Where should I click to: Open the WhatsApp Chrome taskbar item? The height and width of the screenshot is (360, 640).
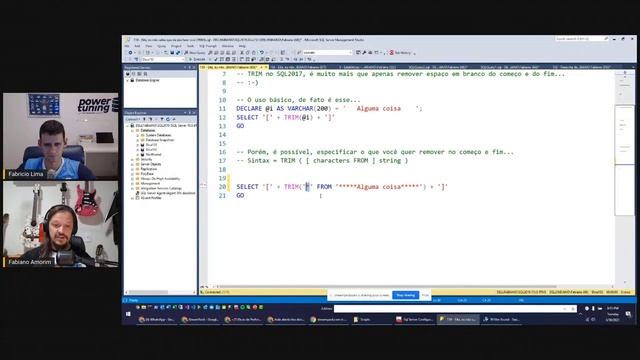click(x=157, y=320)
